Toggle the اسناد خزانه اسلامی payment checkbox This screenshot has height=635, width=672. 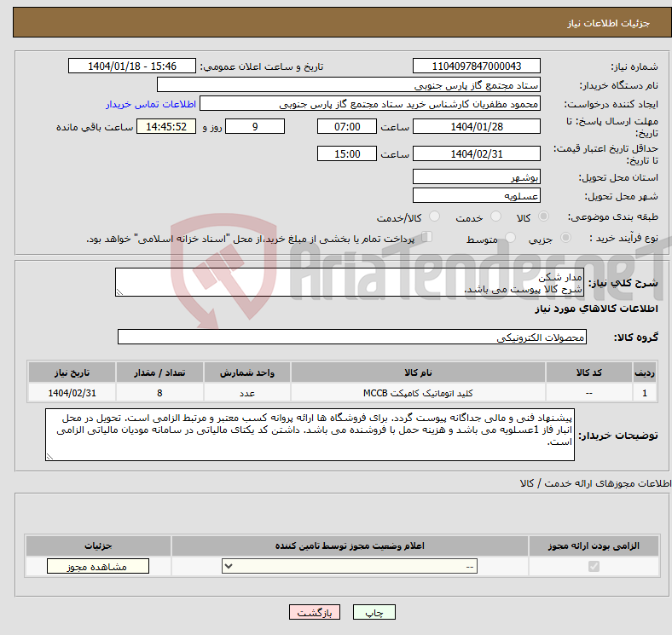pyautogui.click(x=427, y=238)
